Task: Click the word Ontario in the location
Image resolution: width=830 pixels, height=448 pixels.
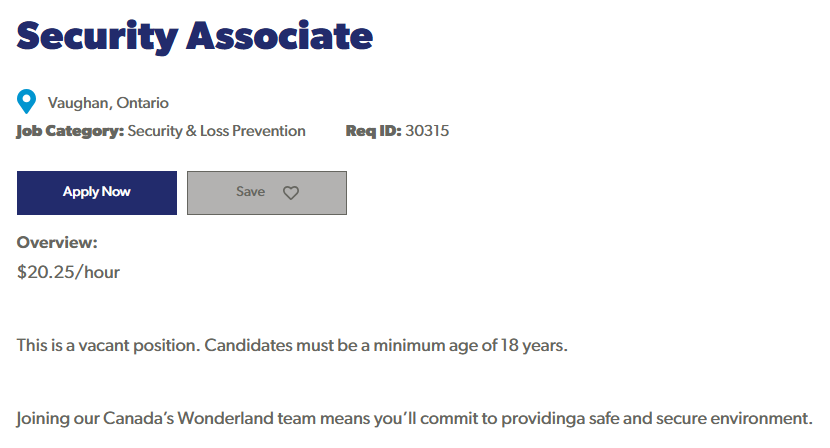Action: [x=143, y=102]
